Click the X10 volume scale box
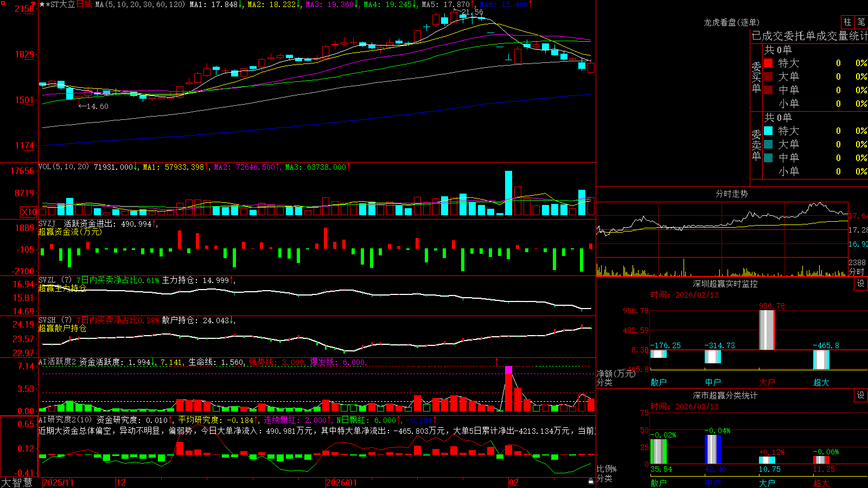 (x=29, y=212)
